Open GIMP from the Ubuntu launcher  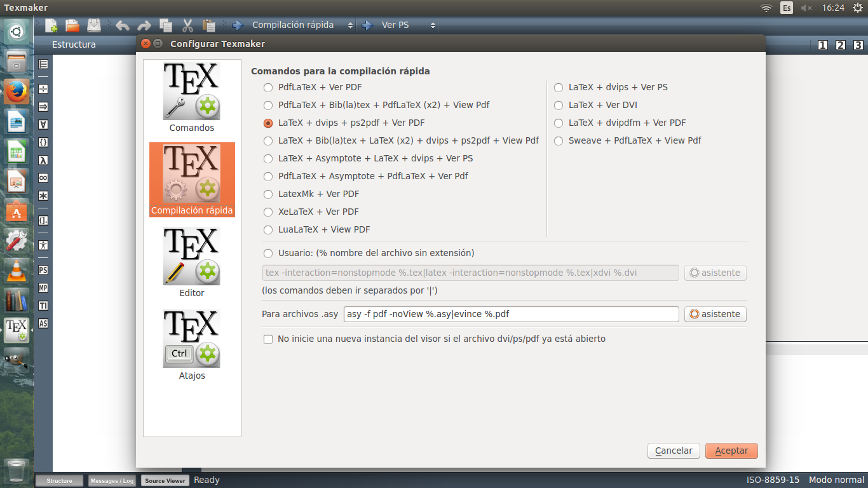click(17, 360)
